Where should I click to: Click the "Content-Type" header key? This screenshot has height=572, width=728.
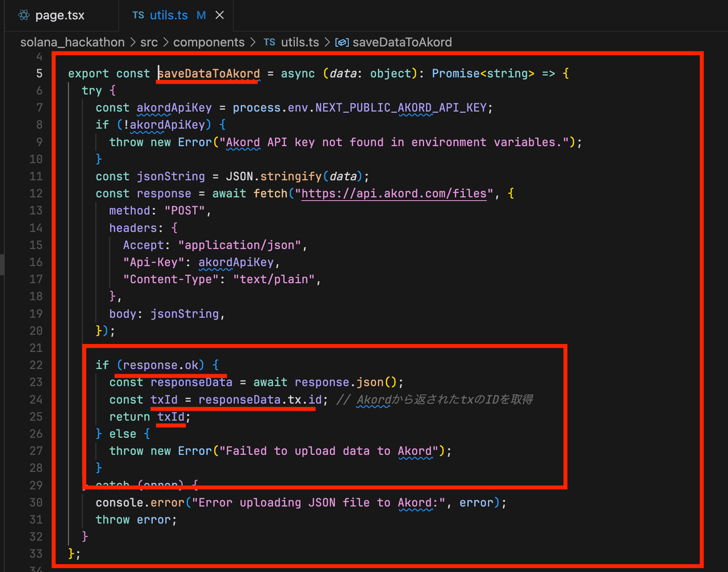[x=171, y=279]
